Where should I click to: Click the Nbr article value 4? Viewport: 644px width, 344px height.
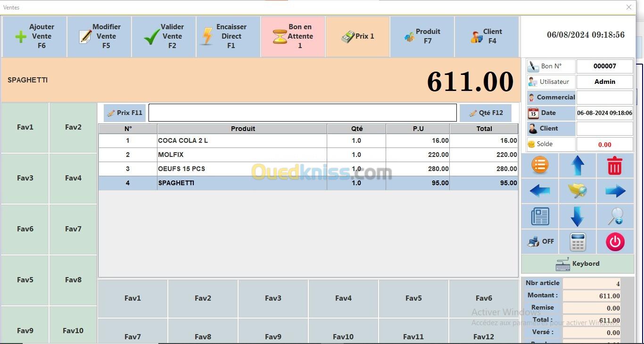(x=592, y=284)
